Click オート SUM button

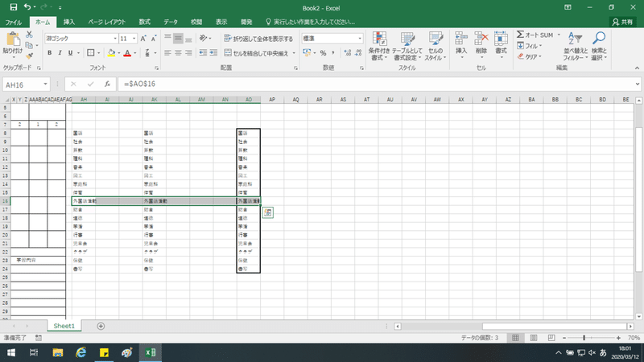535,35
